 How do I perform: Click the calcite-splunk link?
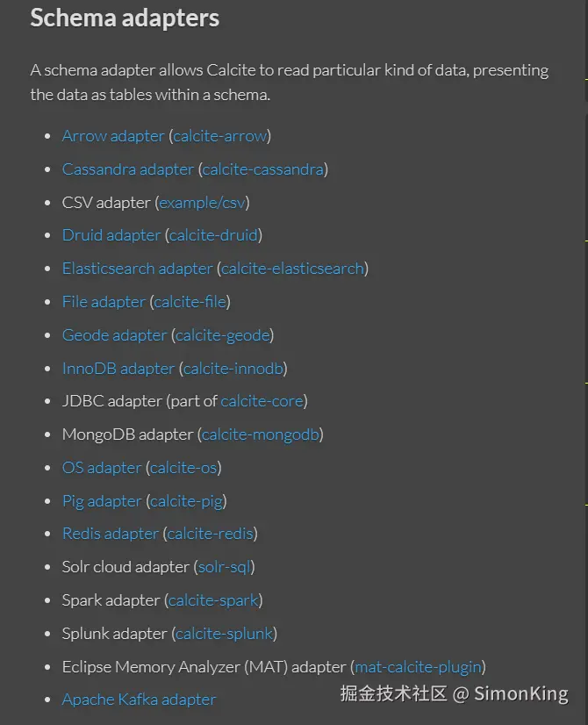[225, 634]
